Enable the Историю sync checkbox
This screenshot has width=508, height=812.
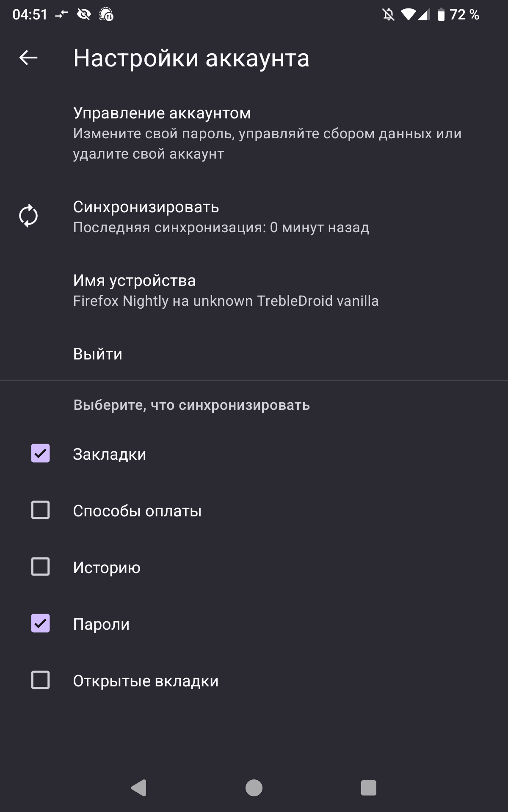click(40, 567)
